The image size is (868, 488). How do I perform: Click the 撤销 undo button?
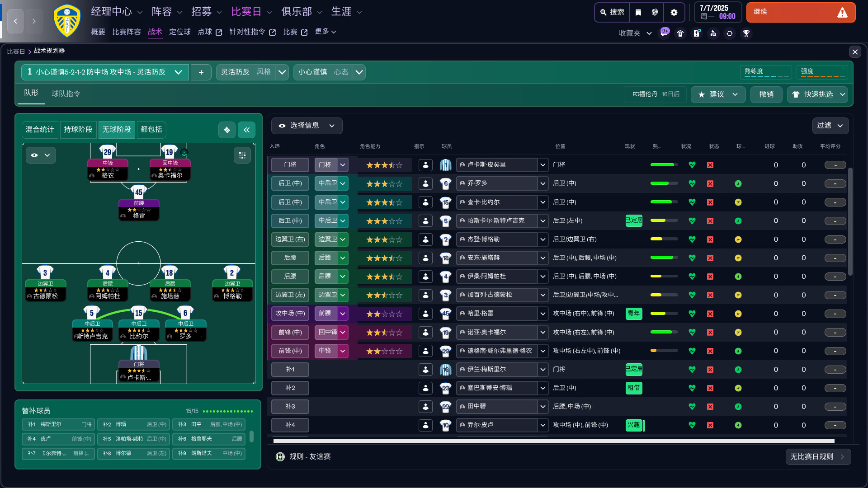(x=766, y=94)
